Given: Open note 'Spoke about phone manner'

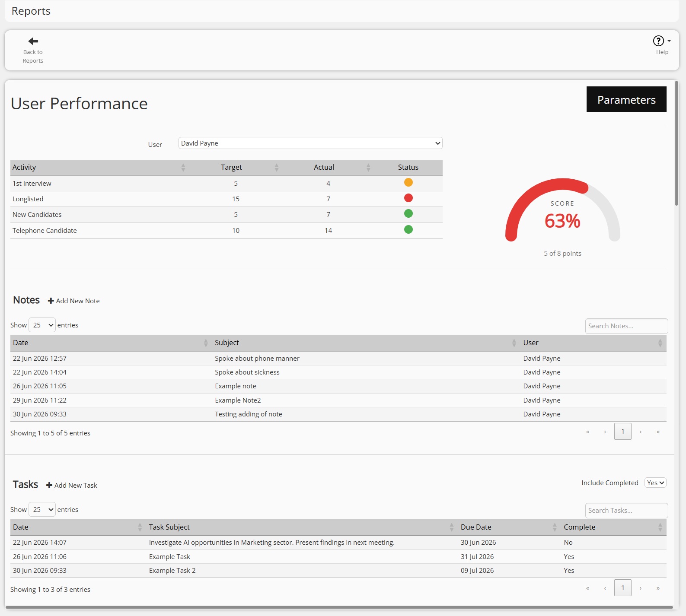Looking at the screenshot, I should (338, 359).
